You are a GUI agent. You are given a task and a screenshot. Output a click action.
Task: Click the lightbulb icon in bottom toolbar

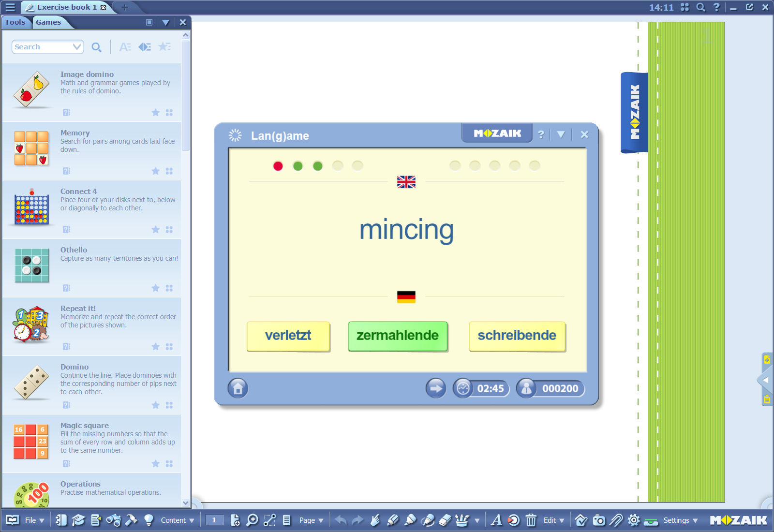[149, 520]
